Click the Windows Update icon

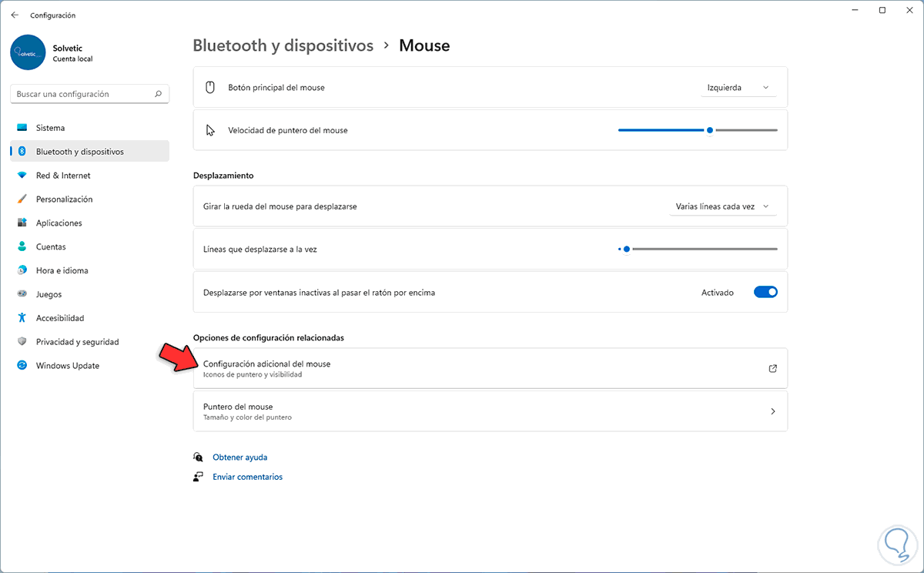(x=22, y=366)
